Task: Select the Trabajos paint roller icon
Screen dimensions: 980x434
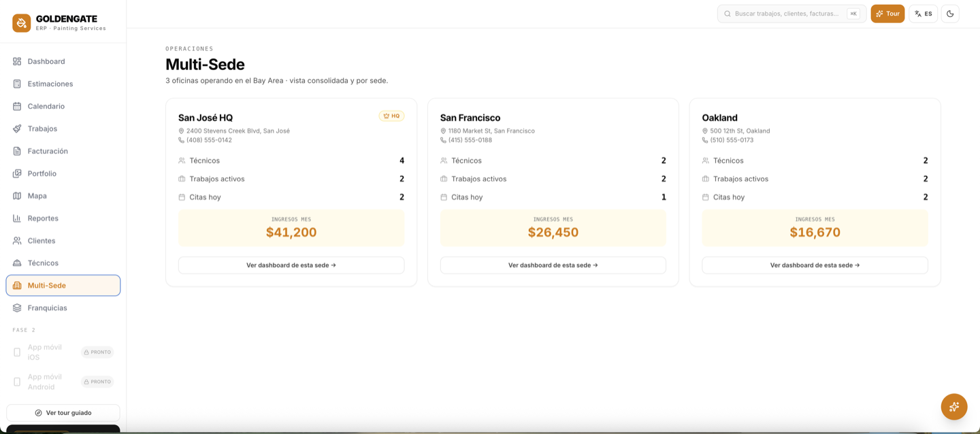Action: click(x=17, y=129)
